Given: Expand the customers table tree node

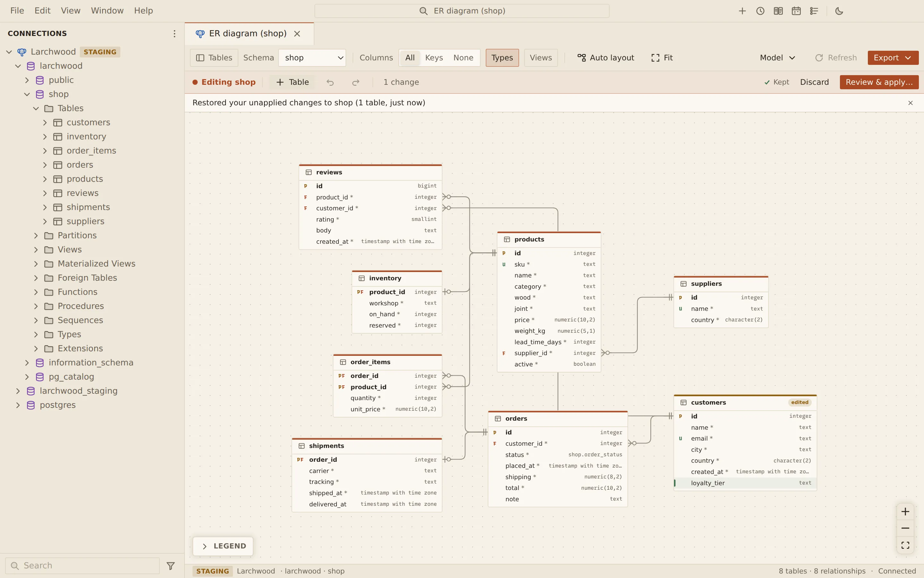Looking at the screenshot, I should (45, 123).
